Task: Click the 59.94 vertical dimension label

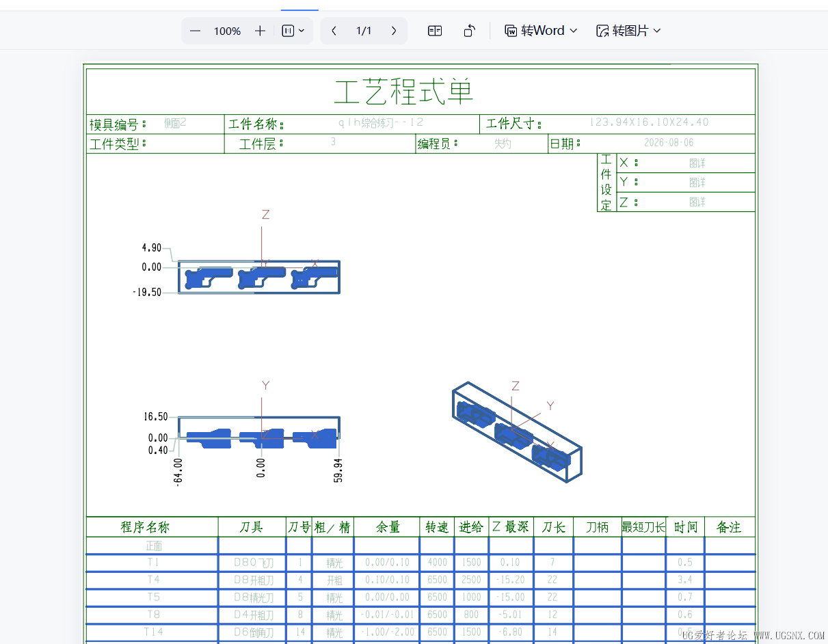Action: click(338, 470)
